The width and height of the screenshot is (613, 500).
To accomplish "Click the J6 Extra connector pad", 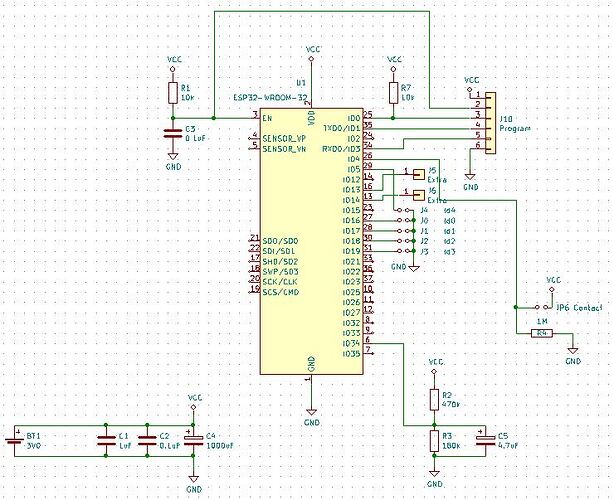I will click(419, 194).
